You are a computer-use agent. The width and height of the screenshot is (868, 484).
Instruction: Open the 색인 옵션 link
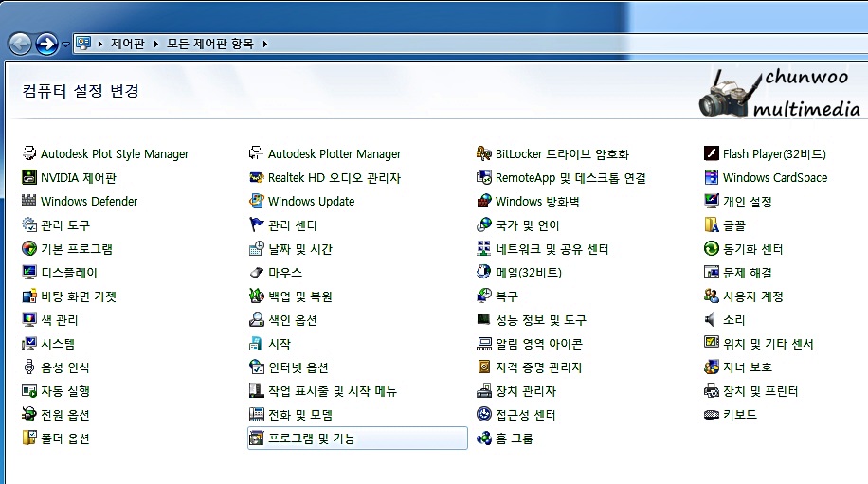[x=293, y=320]
